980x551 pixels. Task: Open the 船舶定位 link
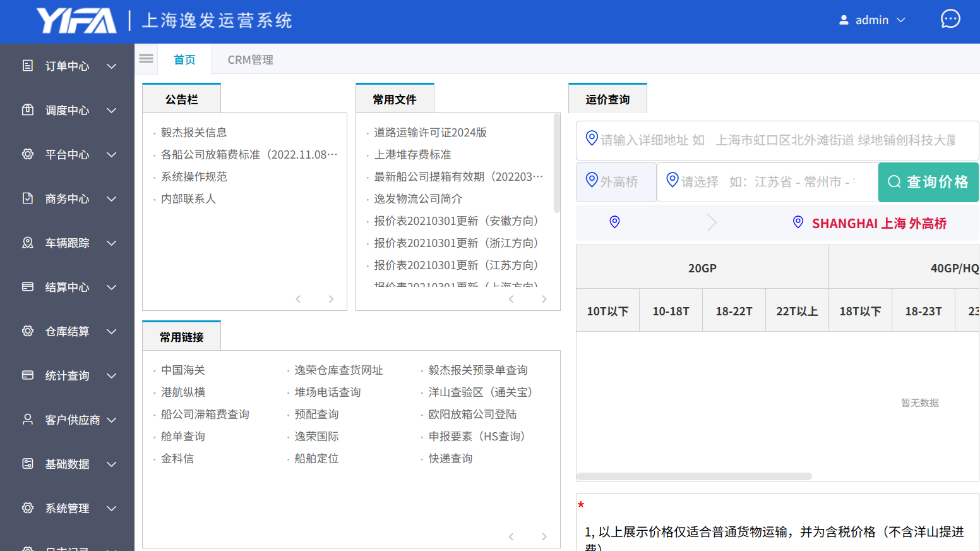316,458
